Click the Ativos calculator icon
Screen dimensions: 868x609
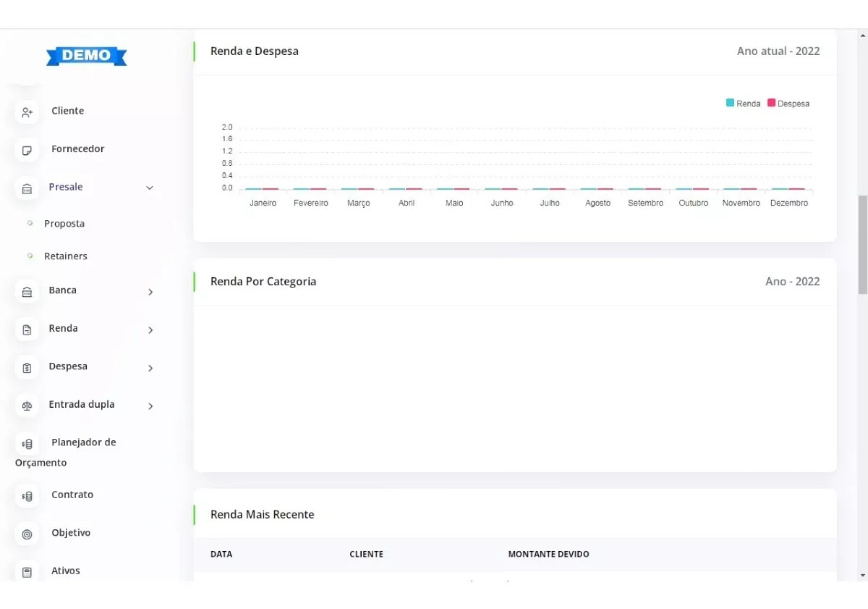tap(27, 572)
